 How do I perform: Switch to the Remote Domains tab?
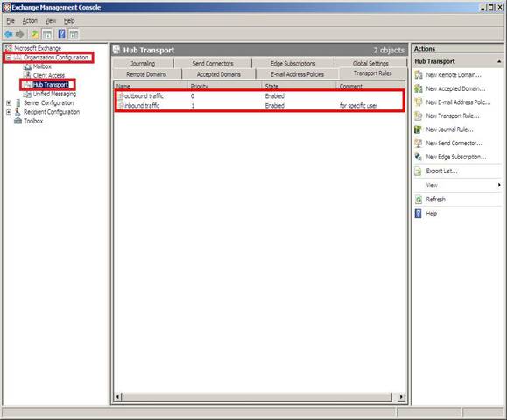(146, 74)
